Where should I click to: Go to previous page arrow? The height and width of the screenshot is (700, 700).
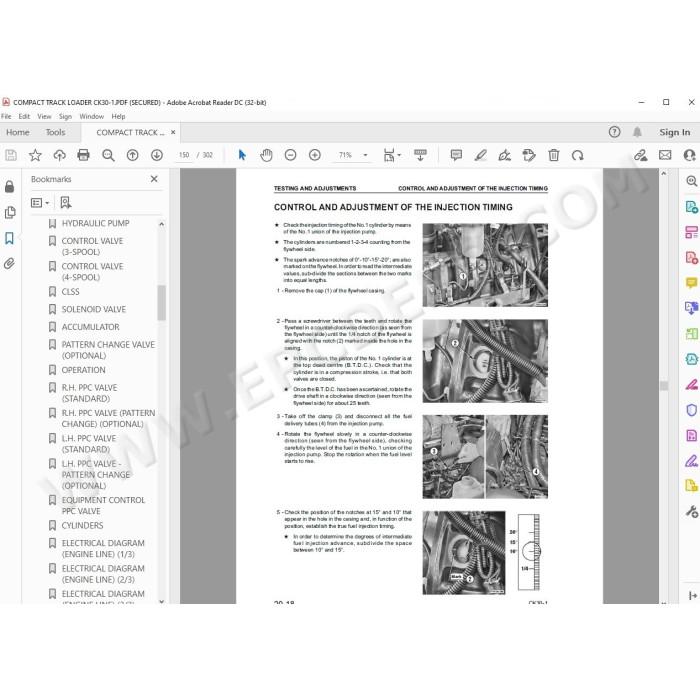point(132,155)
